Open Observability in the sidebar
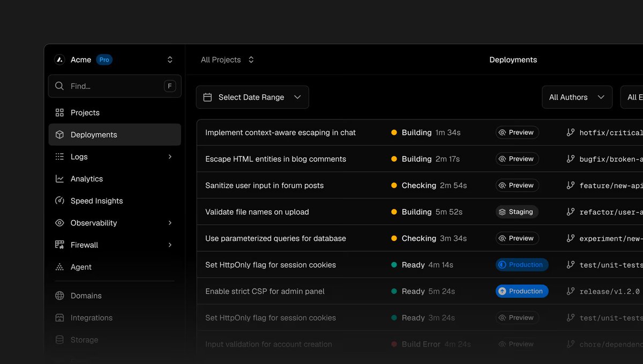This screenshot has width=643, height=364. pyautogui.click(x=115, y=223)
